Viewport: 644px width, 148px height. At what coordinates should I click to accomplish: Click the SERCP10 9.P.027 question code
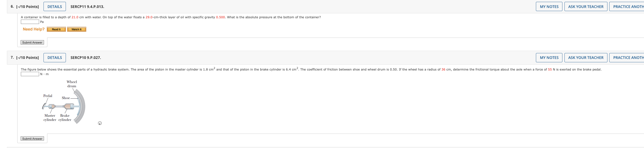click(86, 58)
